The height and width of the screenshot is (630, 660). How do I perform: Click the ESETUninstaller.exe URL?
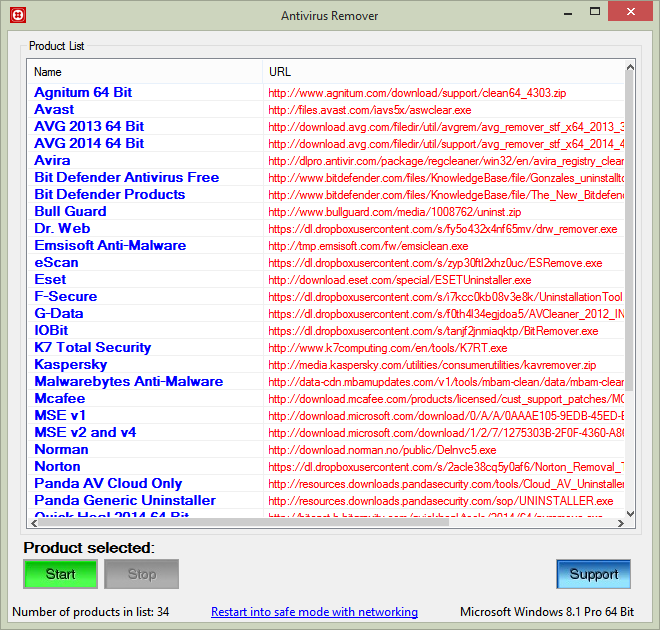pyautogui.click(x=400, y=280)
